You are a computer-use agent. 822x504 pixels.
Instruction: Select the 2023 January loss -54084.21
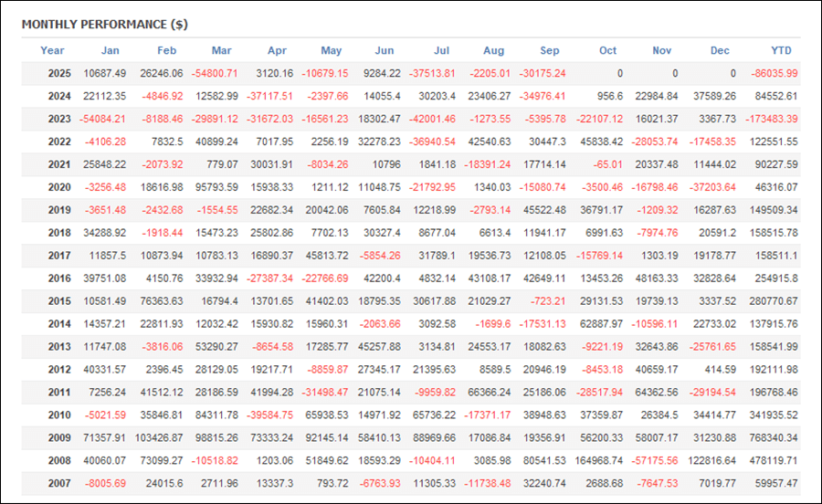click(x=102, y=119)
